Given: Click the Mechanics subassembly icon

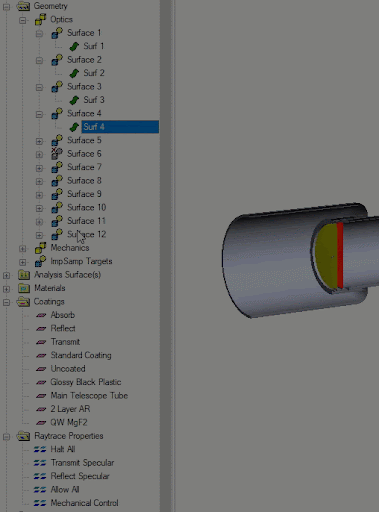Looking at the screenshot, I should (41, 248).
